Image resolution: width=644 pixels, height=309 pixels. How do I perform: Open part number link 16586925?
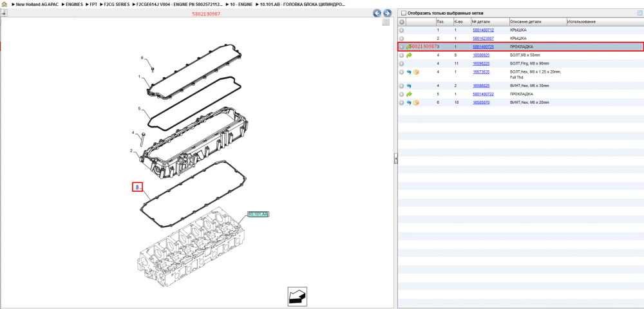(x=481, y=55)
